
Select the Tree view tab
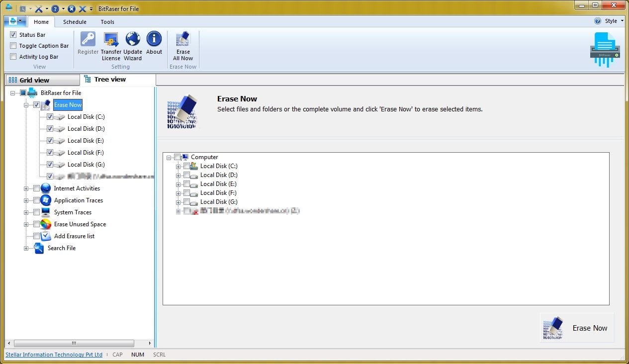[x=118, y=80]
